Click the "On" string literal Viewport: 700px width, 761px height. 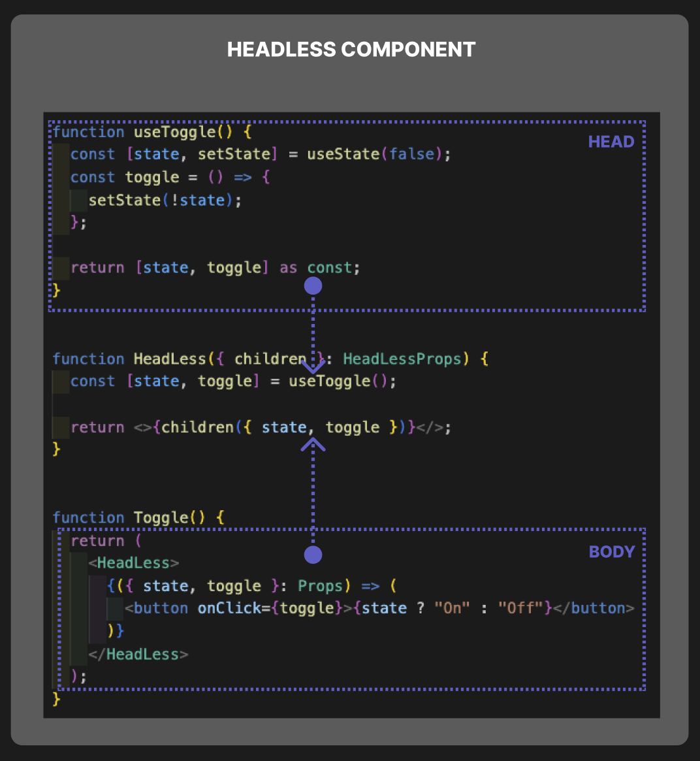(452, 608)
